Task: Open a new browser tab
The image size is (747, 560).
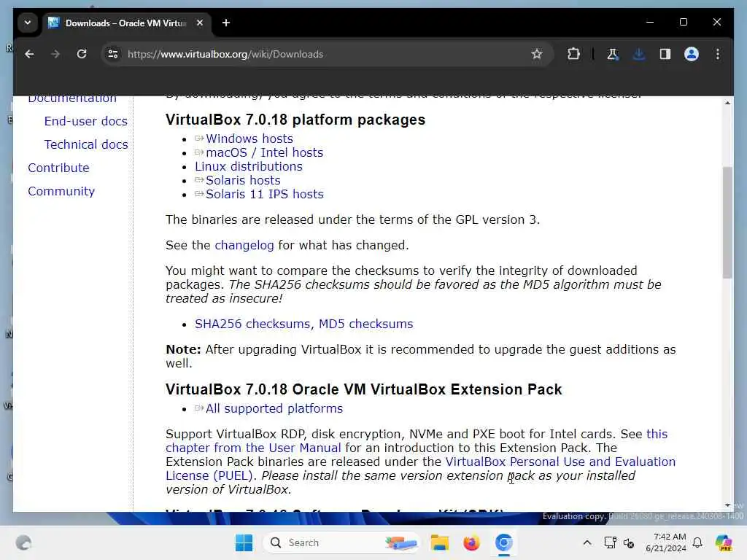Action: coord(226,23)
